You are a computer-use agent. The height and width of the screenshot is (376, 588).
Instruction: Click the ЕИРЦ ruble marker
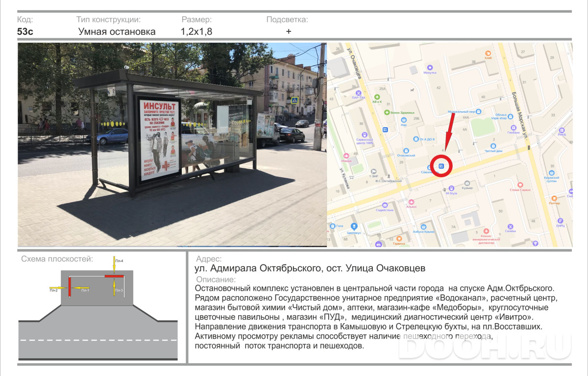coord(561,220)
